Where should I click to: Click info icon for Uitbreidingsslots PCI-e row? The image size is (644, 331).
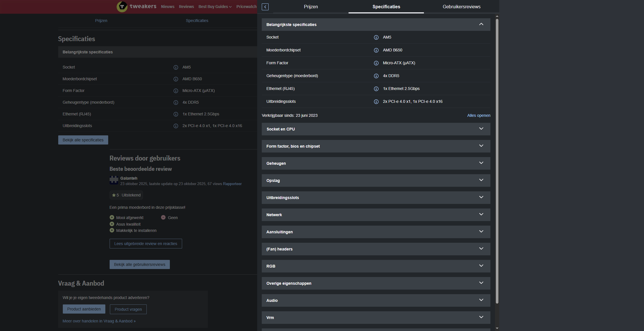tap(376, 102)
